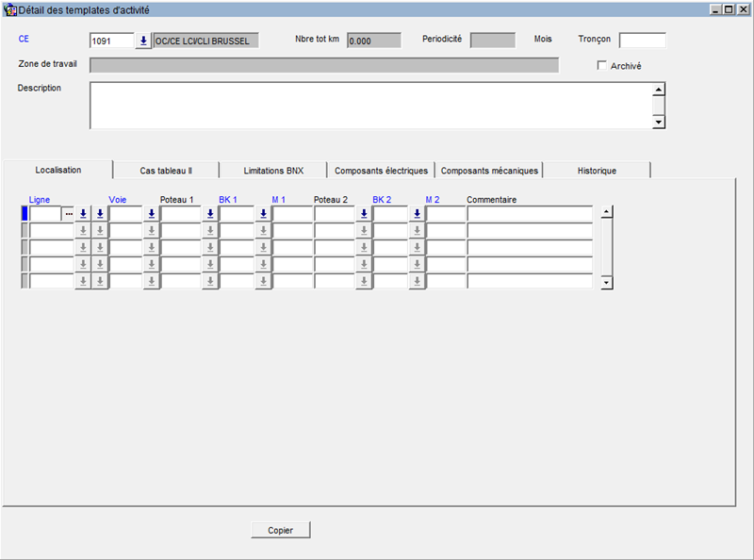
Task: Open the lookup arrow after first-row Poteau 2 field
Action: 364,214
